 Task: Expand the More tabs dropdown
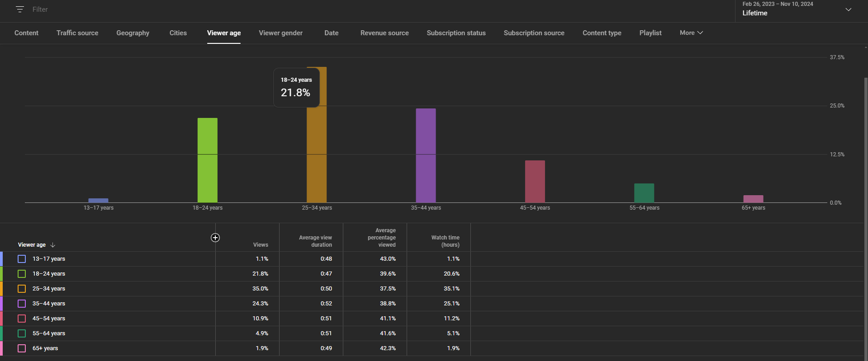(x=691, y=33)
